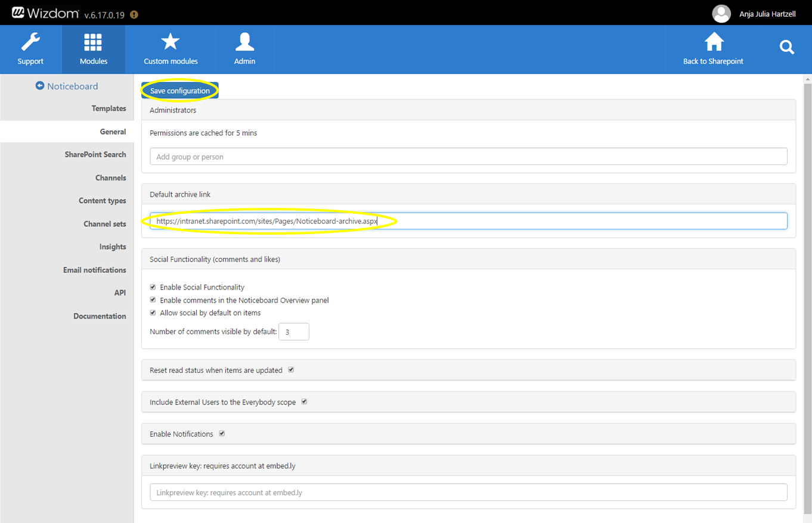Toggle Include External Users checkbox
812x523 pixels.
click(304, 402)
